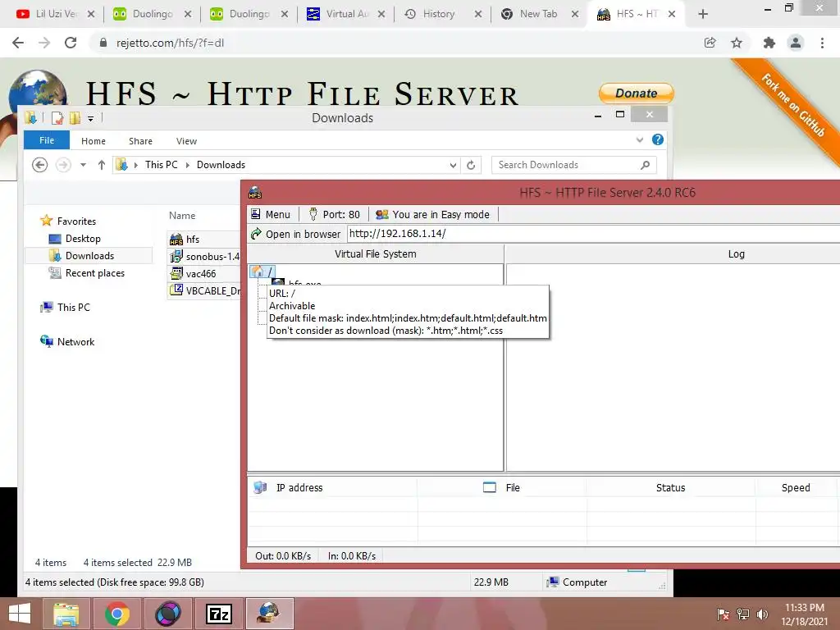Click the IP address column header
The height and width of the screenshot is (630, 840).
(299, 487)
